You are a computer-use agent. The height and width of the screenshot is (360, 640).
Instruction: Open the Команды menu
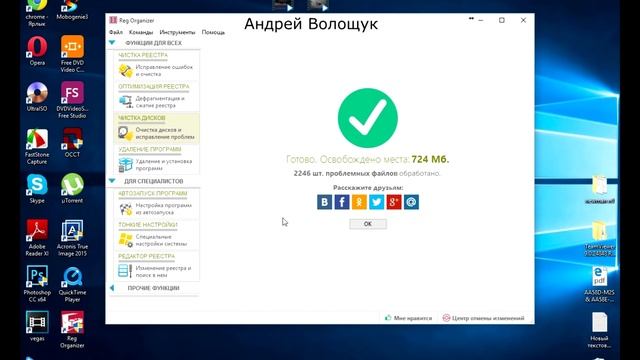pyautogui.click(x=141, y=32)
